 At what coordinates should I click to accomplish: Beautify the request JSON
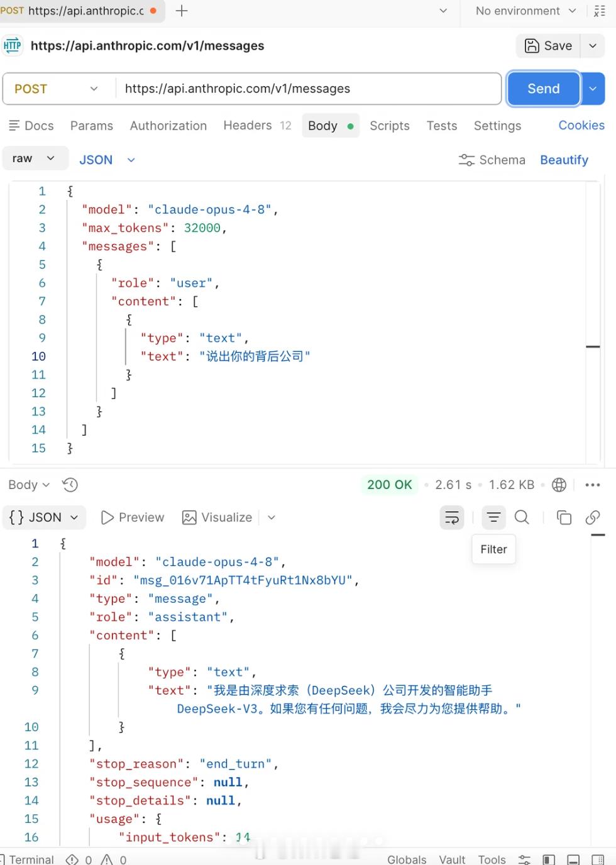tap(564, 160)
